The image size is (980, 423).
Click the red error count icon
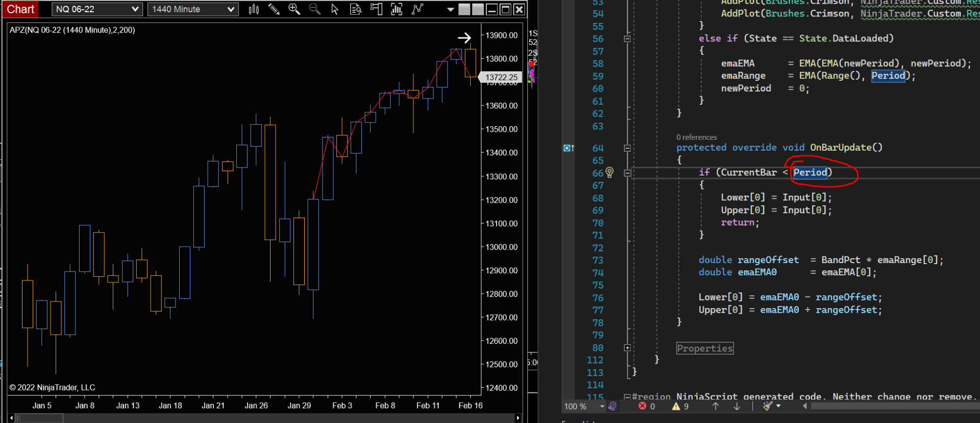[642, 406]
